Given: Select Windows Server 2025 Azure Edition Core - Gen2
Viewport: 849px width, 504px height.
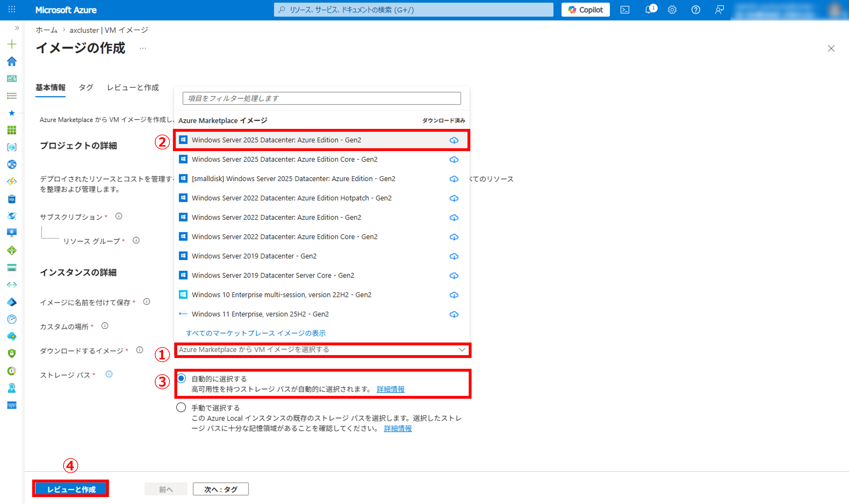Looking at the screenshot, I should (x=322, y=159).
